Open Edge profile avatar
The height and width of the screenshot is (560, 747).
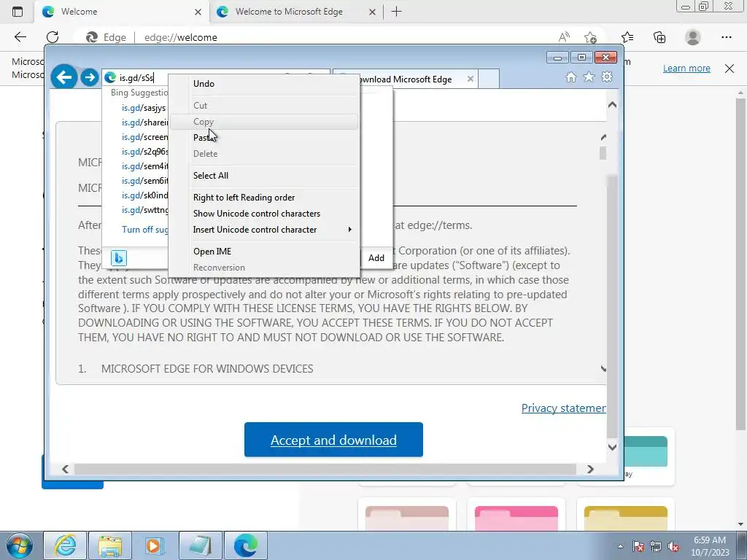pyautogui.click(x=693, y=37)
